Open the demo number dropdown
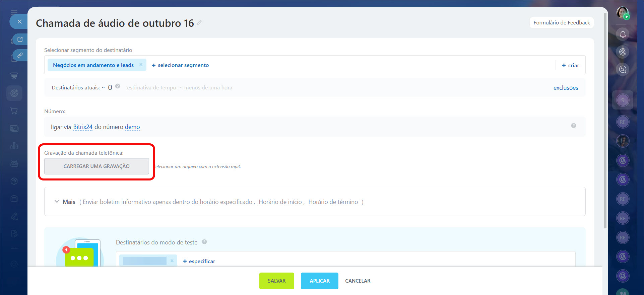 [132, 127]
